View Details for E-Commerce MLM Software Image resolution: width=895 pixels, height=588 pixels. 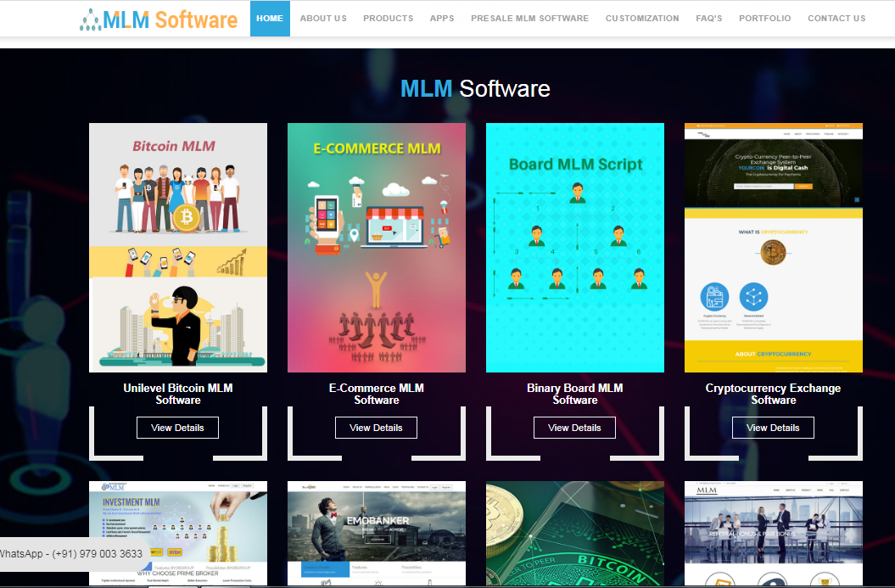(x=376, y=427)
